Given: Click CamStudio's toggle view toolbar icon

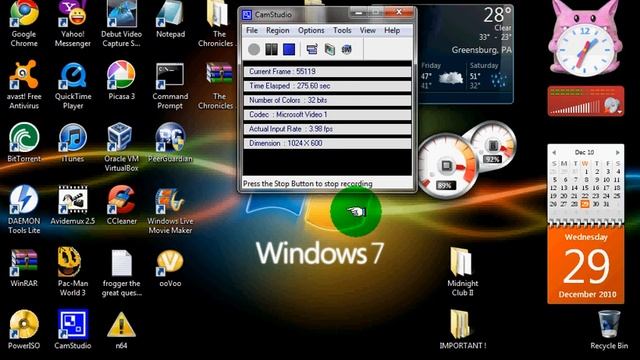Looking at the screenshot, I should click(x=312, y=50).
